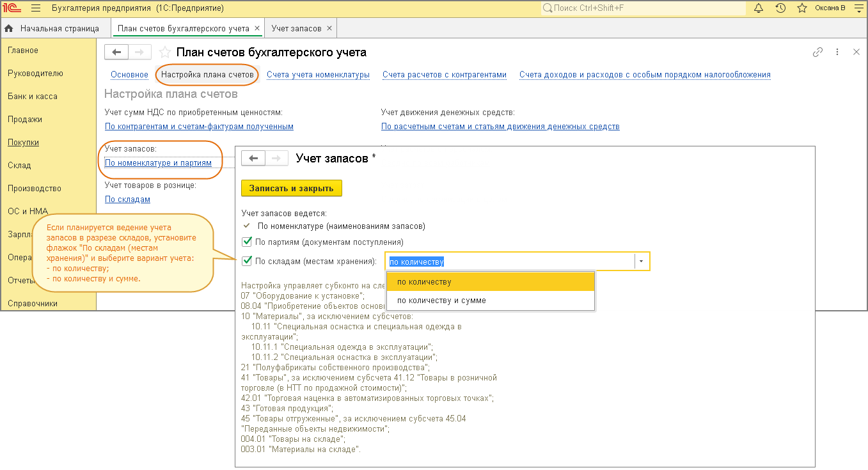Open favorites star in title bar
The image size is (868, 470).
point(801,8)
